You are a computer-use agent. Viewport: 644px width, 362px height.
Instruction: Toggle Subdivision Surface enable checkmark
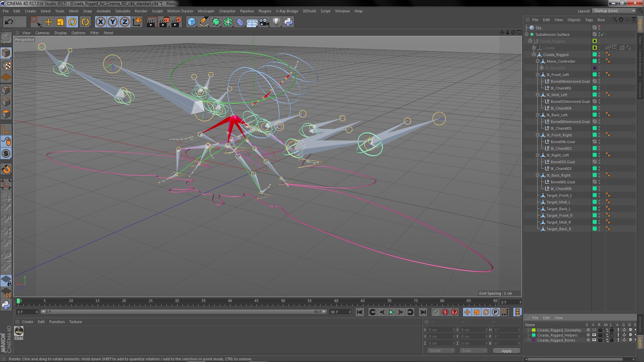[602, 35]
